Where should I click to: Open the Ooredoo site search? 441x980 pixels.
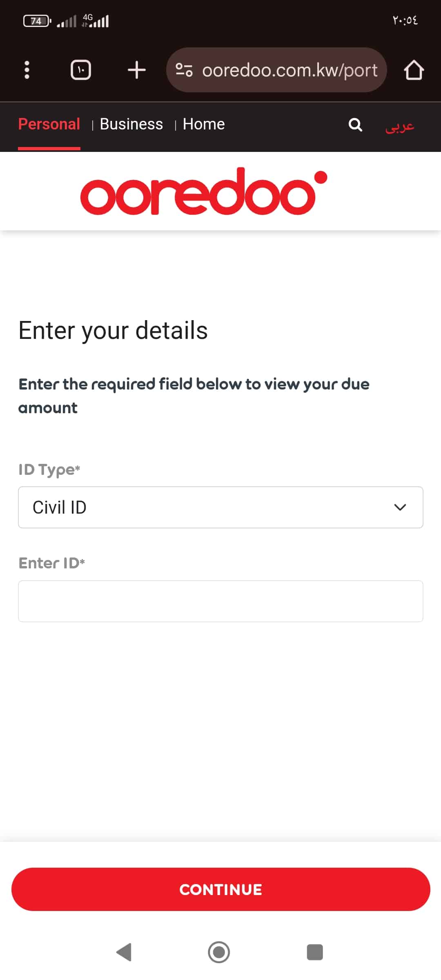[355, 125]
